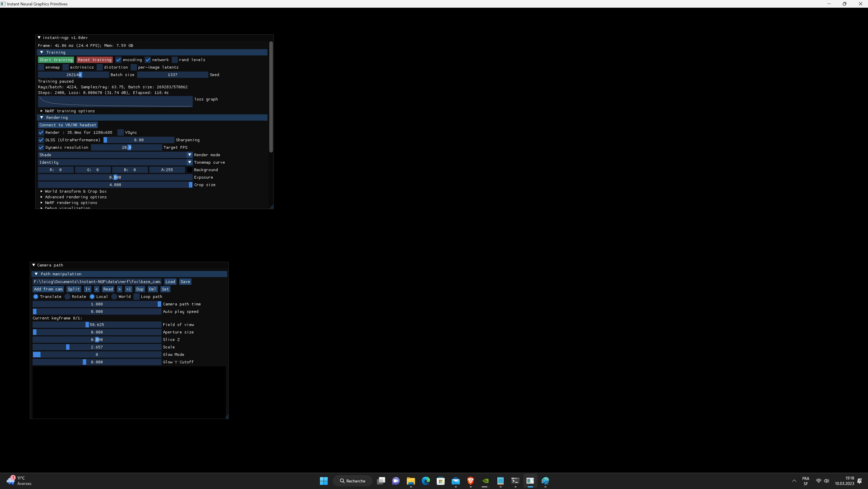Open the NVIDIA app from the taskbar
This screenshot has width=868, height=489.
[x=485, y=481]
